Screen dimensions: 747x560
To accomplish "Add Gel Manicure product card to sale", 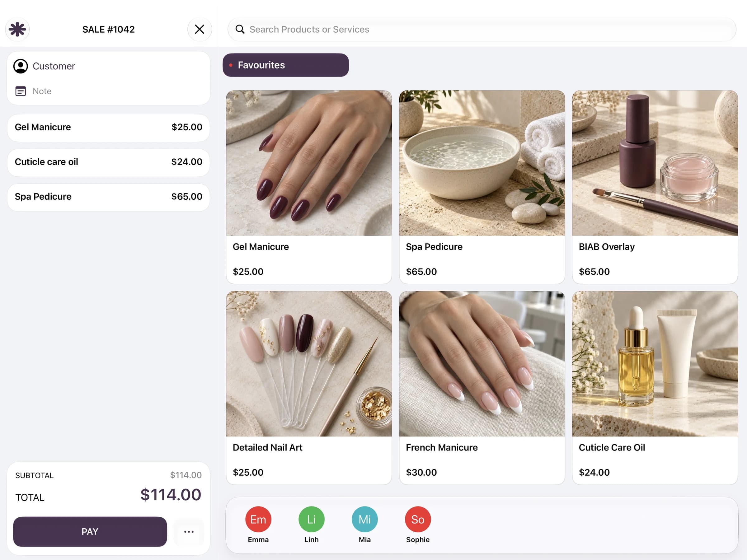I will pos(309,187).
